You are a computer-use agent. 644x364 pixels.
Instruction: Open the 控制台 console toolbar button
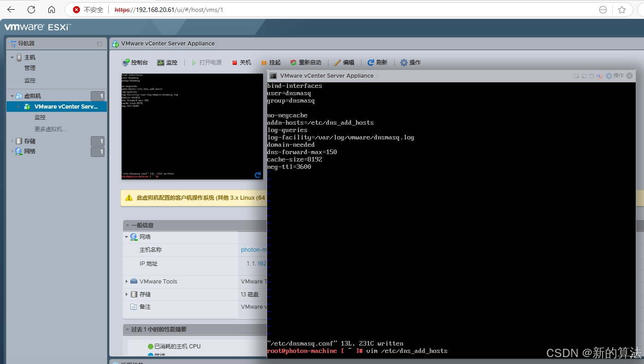[x=135, y=63]
